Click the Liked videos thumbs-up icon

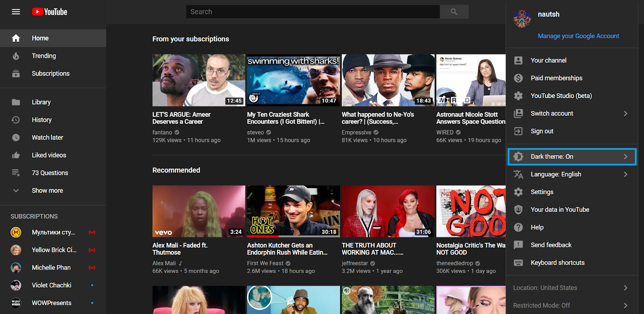point(16,155)
